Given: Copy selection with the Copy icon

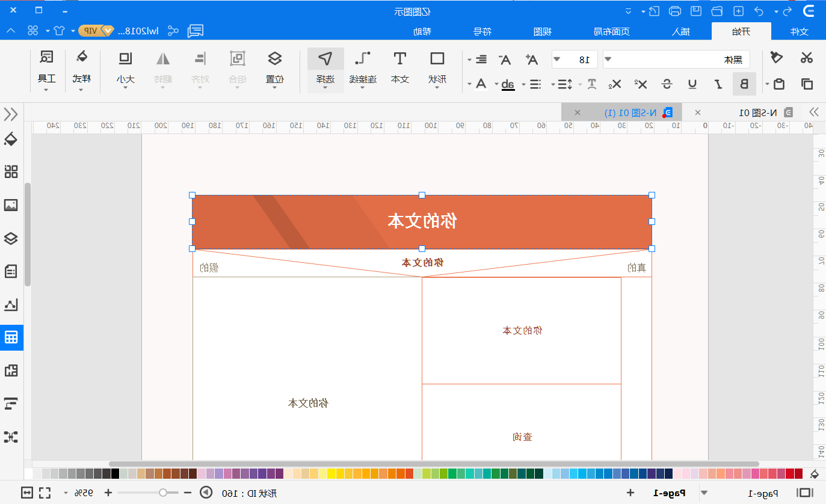Looking at the screenshot, I should 807,84.
